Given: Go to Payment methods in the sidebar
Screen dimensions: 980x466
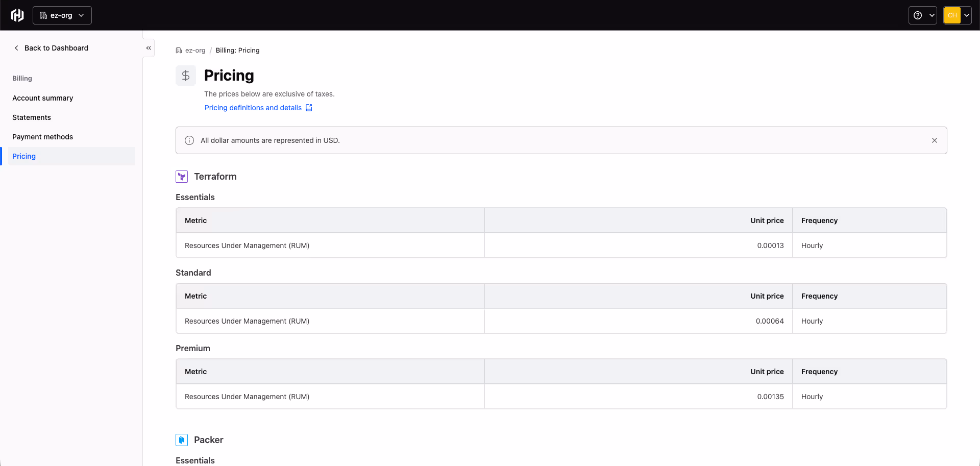Looking at the screenshot, I should pyautogui.click(x=42, y=137).
